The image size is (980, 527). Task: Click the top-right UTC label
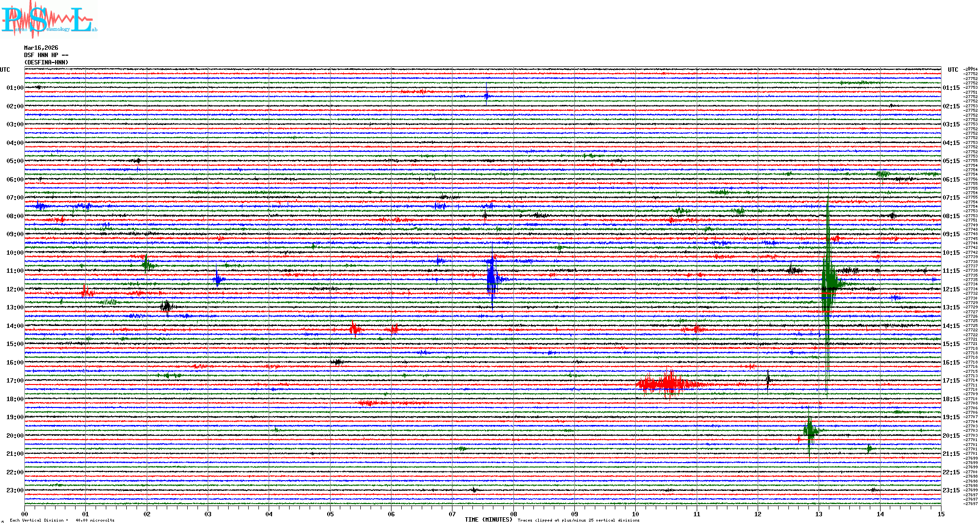pyautogui.click(x=953, y=70)
